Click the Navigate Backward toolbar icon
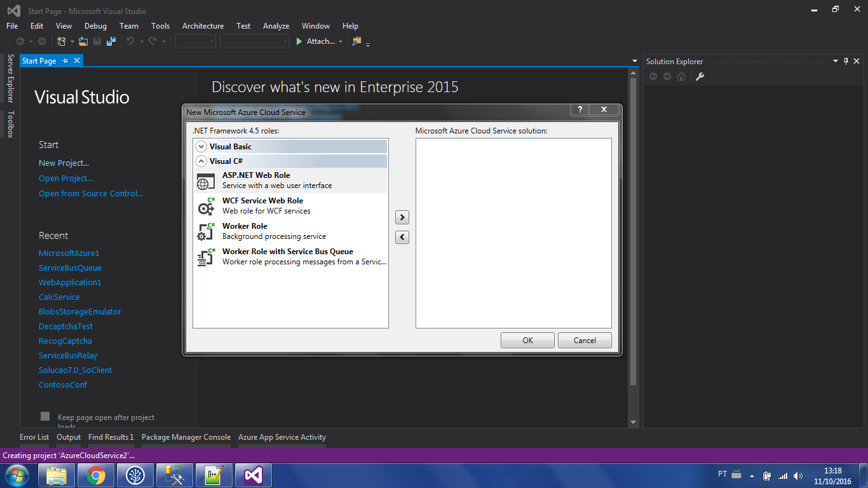 [20, 41]
